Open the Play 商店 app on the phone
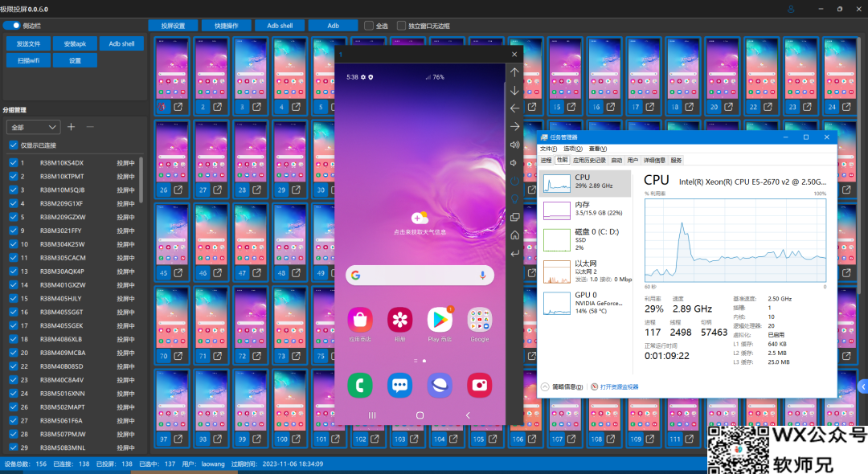The width and height of the screenshot is (868, 474). pos(440,320)
